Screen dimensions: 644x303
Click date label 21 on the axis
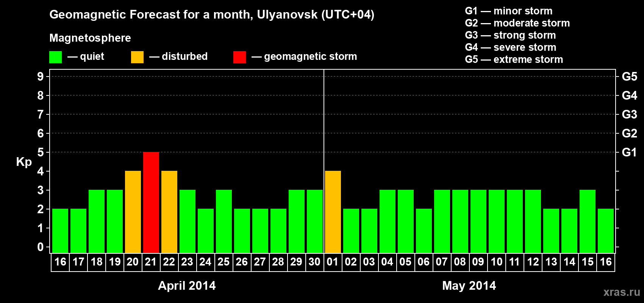click(151, 262)
